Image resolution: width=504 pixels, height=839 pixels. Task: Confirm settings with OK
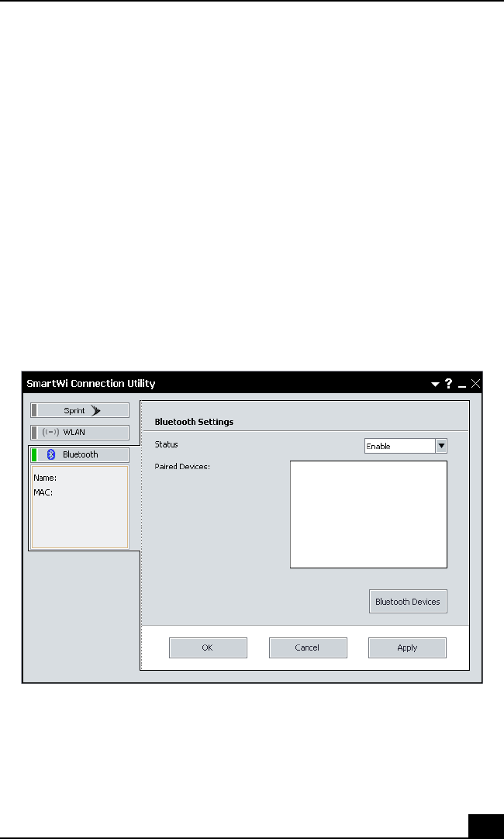pos(208,647)
